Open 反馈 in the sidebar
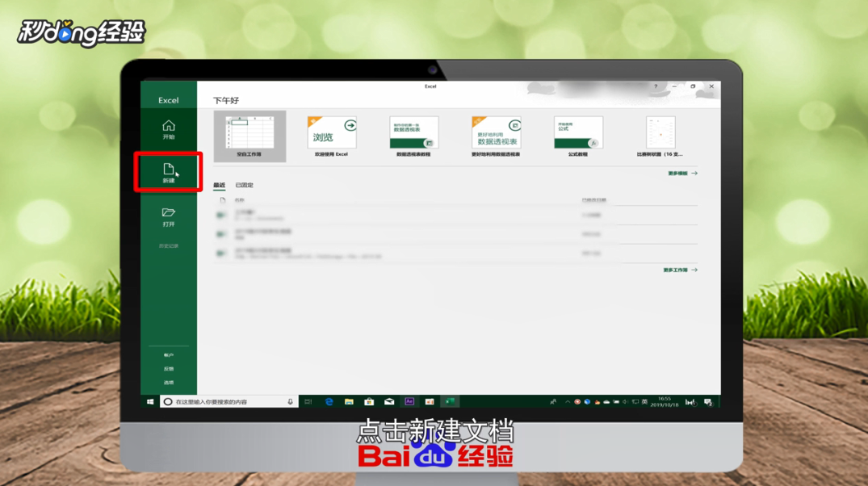The image size is (868, 486). coord(168,369)
